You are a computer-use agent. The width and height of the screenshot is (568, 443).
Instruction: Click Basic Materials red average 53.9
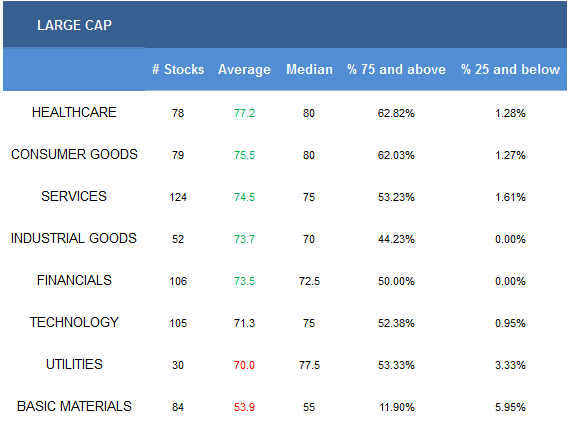click(x=245, y=407)
